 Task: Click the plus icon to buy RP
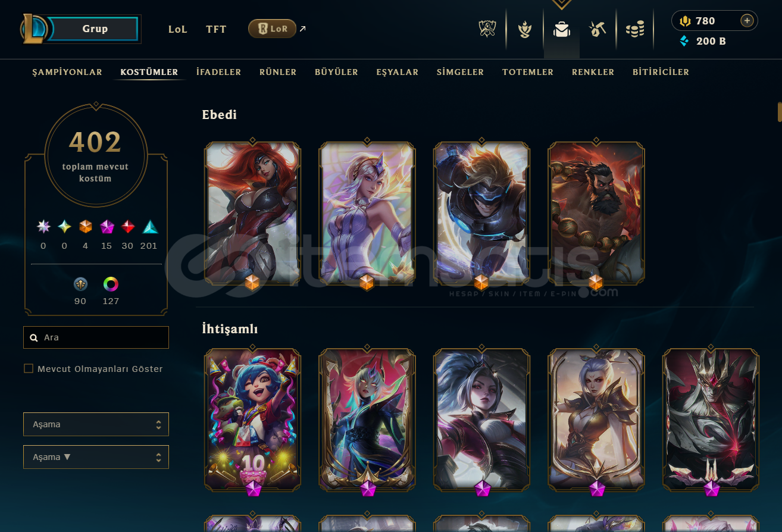747,21
